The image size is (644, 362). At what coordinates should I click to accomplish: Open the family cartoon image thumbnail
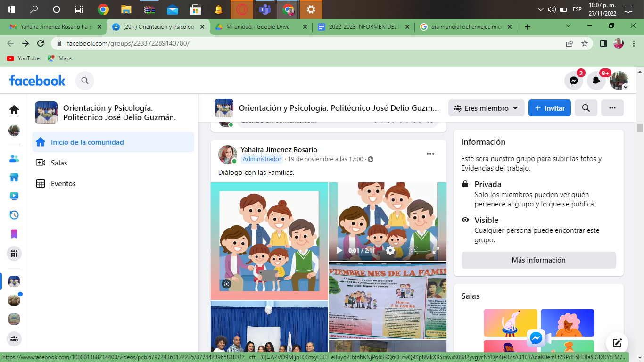(269, 241)
